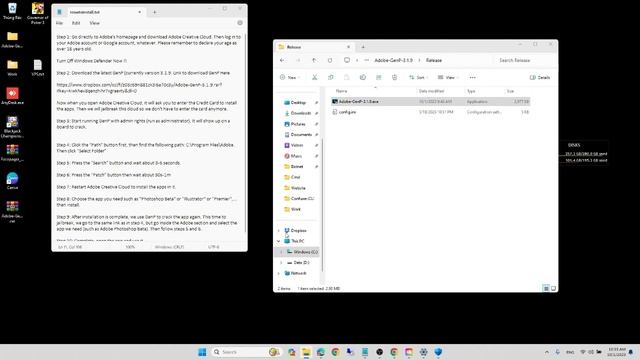Select the VPS.txt file on the desktop
The image size is (640, 360).
(x=38, y=68)
